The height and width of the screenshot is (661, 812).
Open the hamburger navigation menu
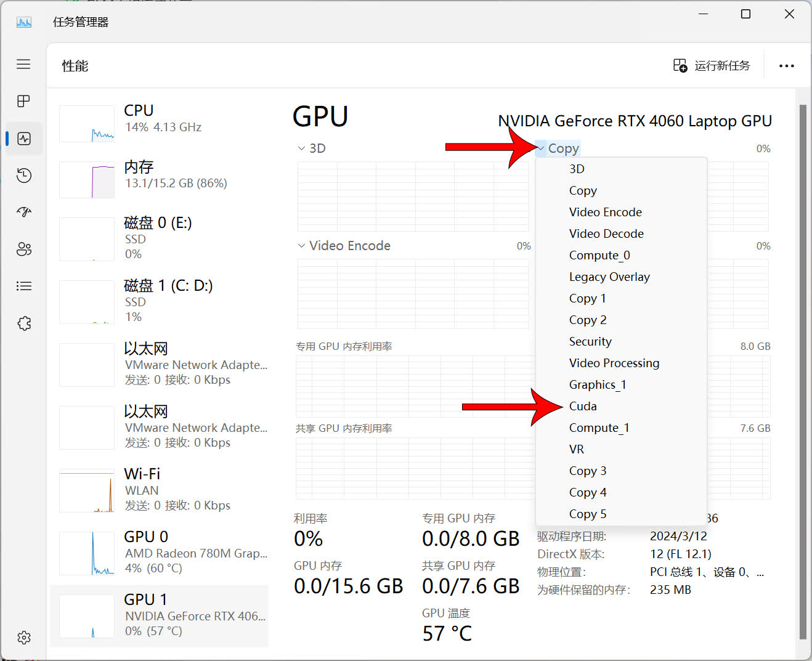click(23, 64)
